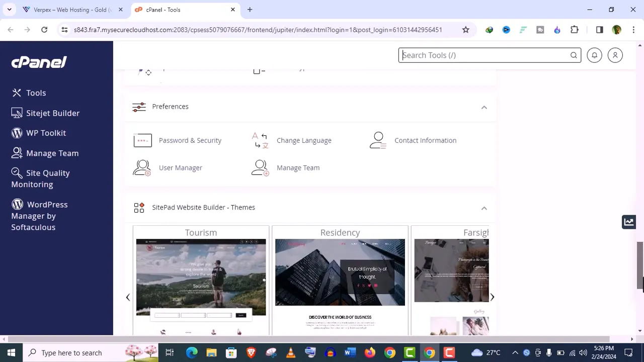
Task: Open Task View on the taskbar
Action: [170, 352]
